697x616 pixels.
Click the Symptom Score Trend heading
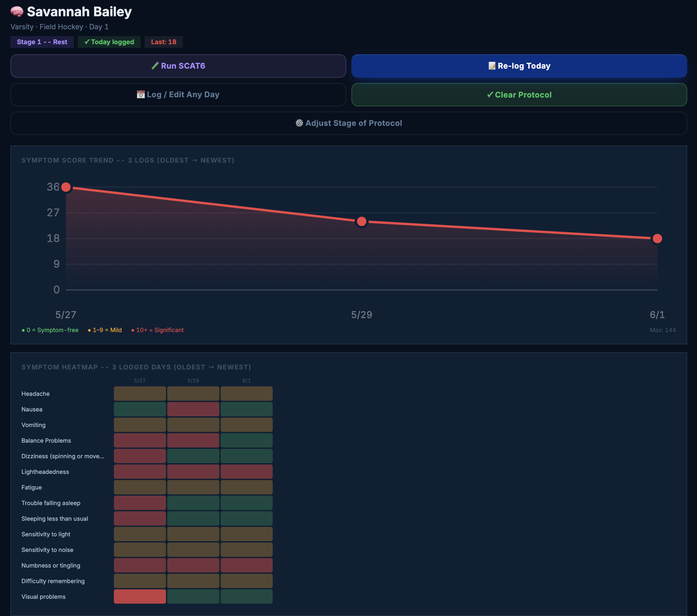point(128,160)
